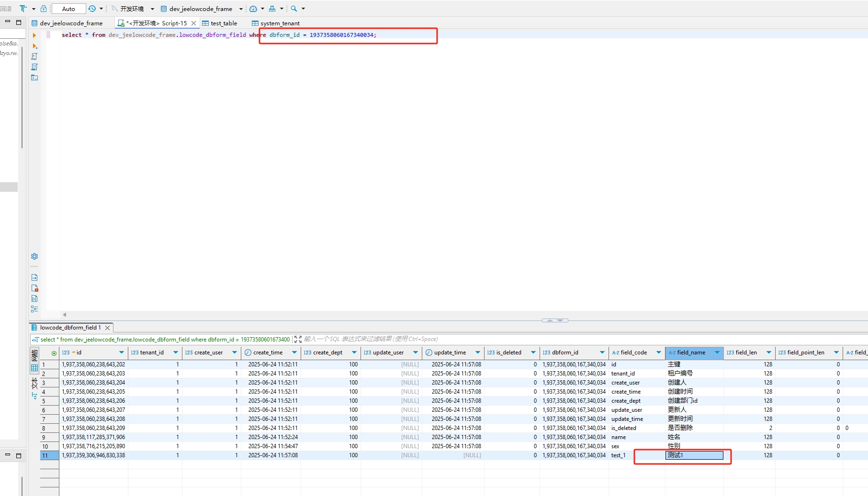Open editor settings gear icon
The width and height of the screenshot is (868, 496).
[x=34, y=256]
